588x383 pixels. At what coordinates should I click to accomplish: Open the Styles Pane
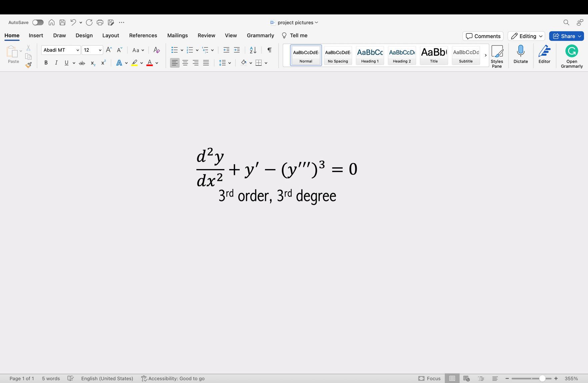coord(497,56)
